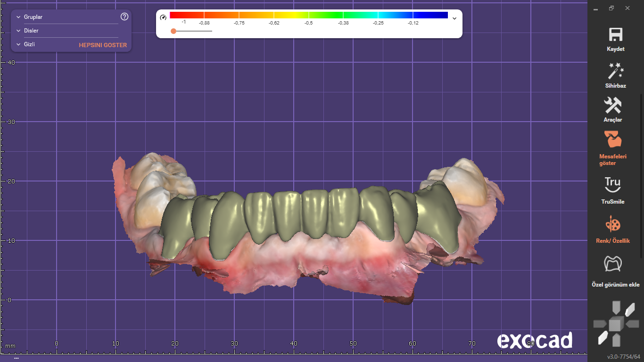
Task: Open the distance color scale dropdown arrow
Action: click(454, 18)
